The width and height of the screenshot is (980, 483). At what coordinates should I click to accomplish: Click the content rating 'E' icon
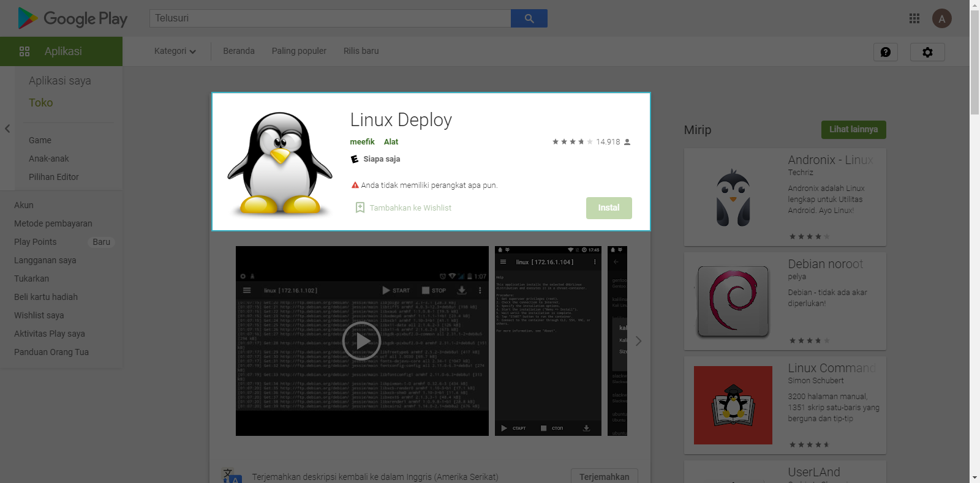[x=355, y=159]
